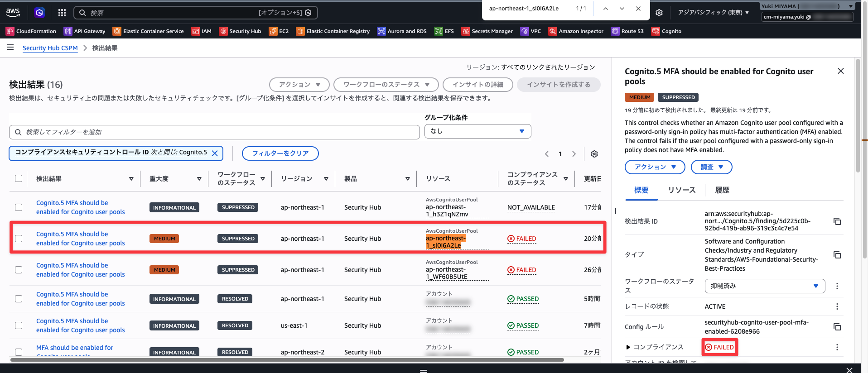Go to next results page
This screenshot has width=868, height=373.
click(574, 154)
